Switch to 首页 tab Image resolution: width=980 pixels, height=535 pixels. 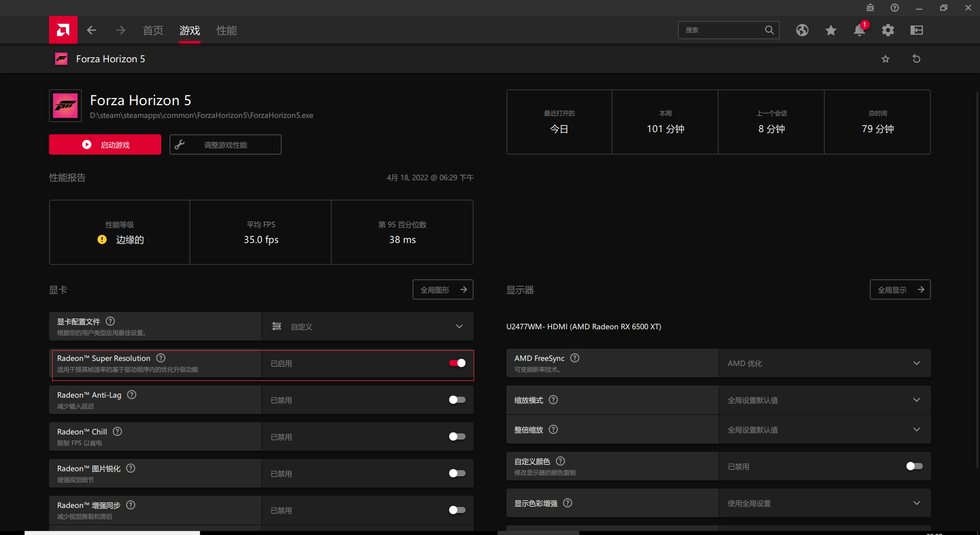(153, 31)
